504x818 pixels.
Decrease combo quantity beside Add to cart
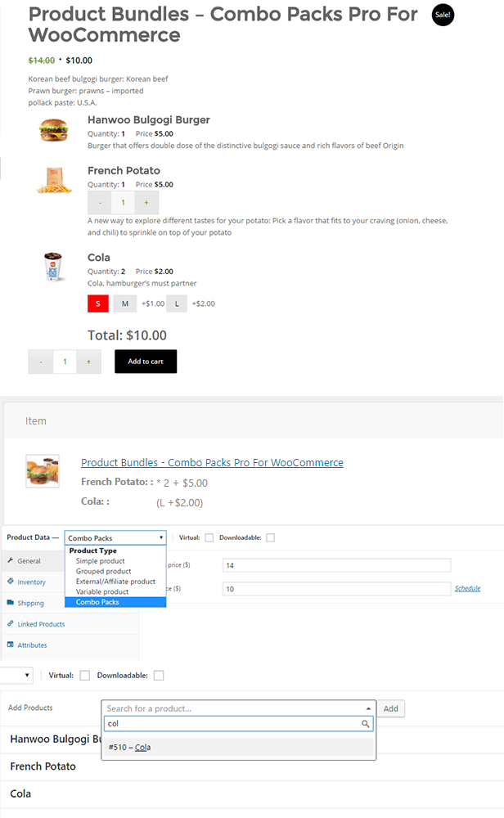coord(41,362)
